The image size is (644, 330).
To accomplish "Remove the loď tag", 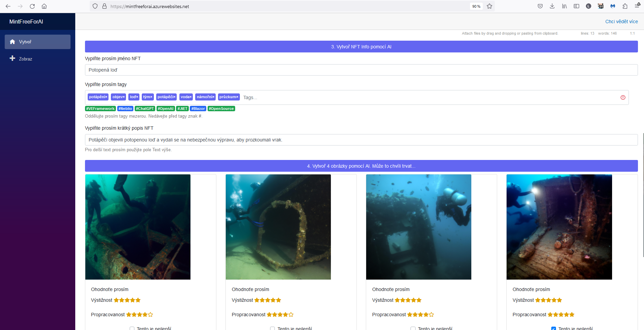I will (x=137, y=97).
